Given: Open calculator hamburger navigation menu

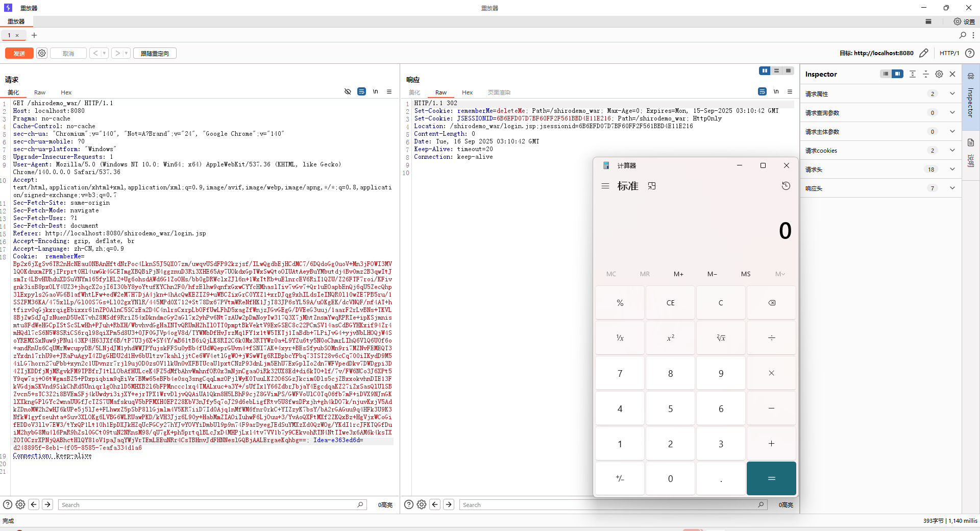Looking at the screenshot, I should pos(605,186).
